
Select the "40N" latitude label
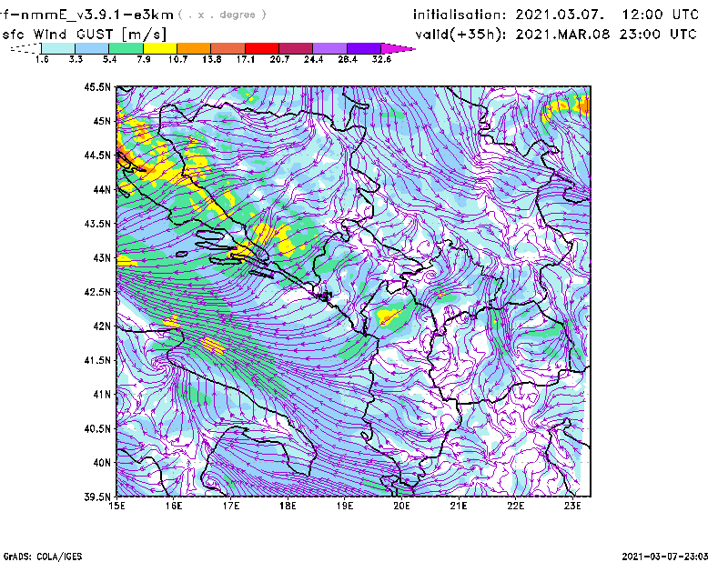point(102,463)
